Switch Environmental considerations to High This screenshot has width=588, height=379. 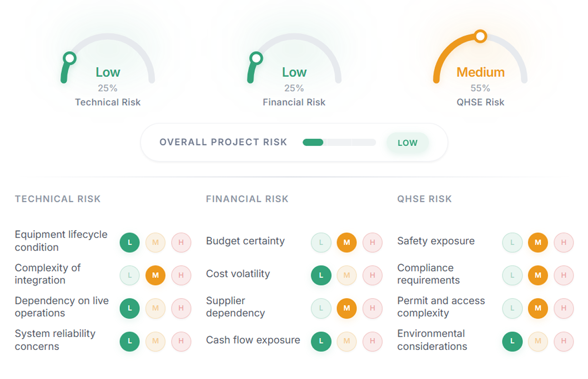pos(564,342)
